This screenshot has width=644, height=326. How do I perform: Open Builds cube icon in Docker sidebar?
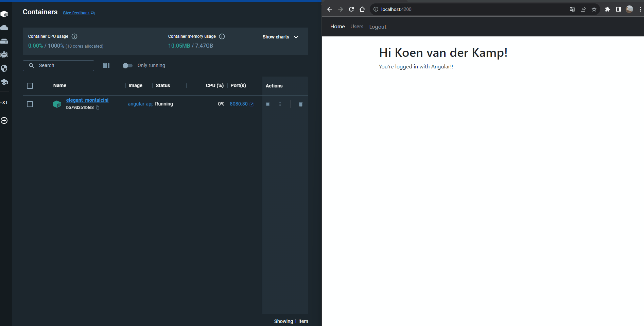(4, 55)
